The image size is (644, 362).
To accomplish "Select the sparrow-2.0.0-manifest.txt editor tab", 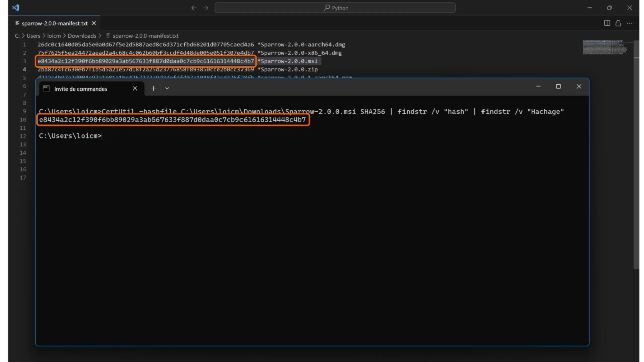I will [x=54, y=23].
